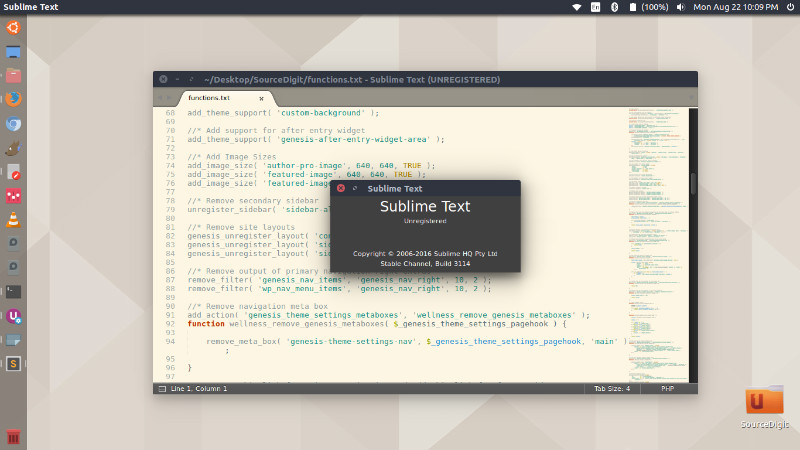Click 'author-pro-image' on line 74
The width and height of the screenshot is (800, 450).
tap(305, 165)
